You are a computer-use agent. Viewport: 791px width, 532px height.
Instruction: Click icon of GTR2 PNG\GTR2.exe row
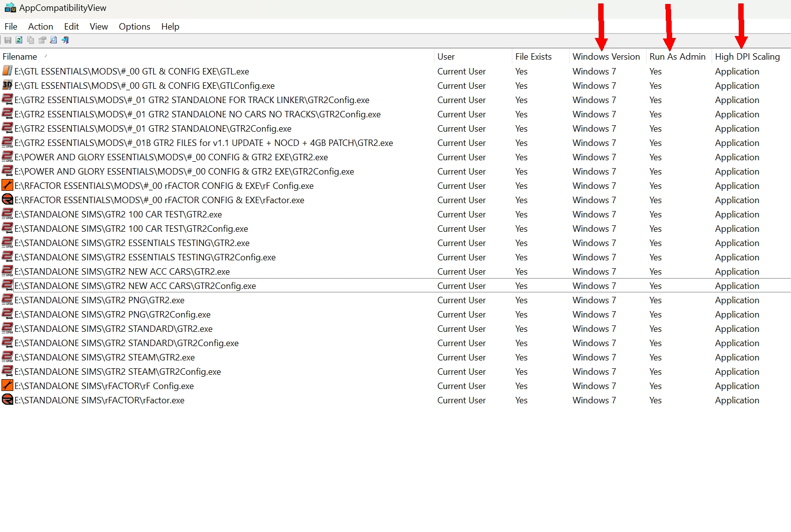[x=7, y=300]
